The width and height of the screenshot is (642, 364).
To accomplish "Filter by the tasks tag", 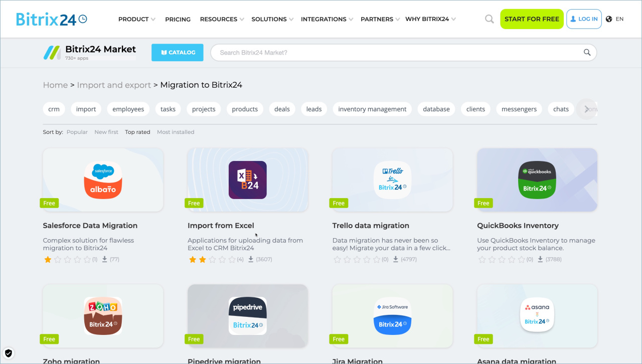I will (168, 109).
